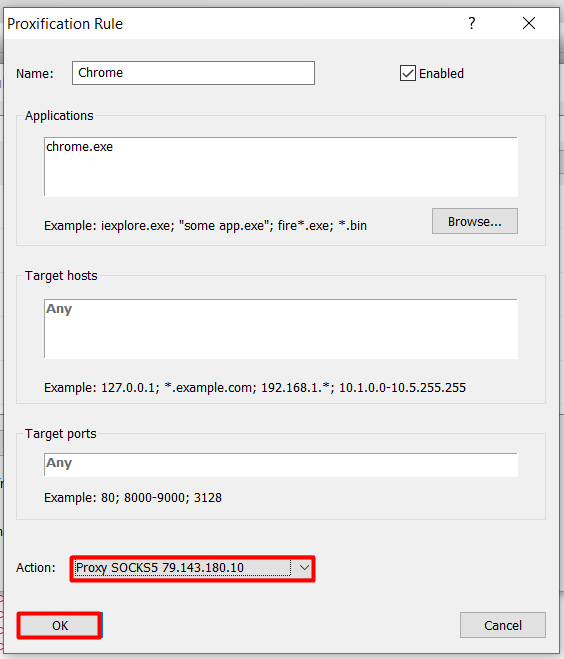
Task: Click the Enabled label text
Action: click(x=441, y=74)
